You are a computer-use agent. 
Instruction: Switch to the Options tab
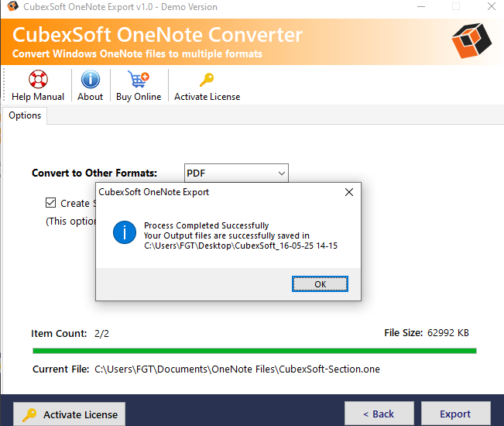tap(25, 115)
